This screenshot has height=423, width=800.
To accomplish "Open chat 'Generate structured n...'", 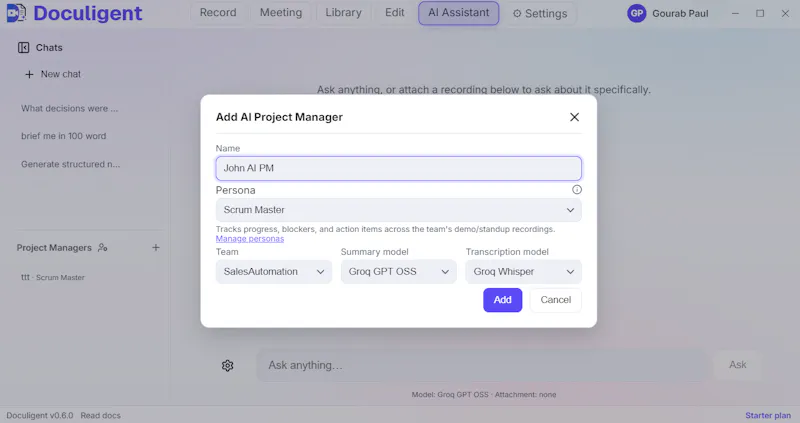I will [70, 164].
